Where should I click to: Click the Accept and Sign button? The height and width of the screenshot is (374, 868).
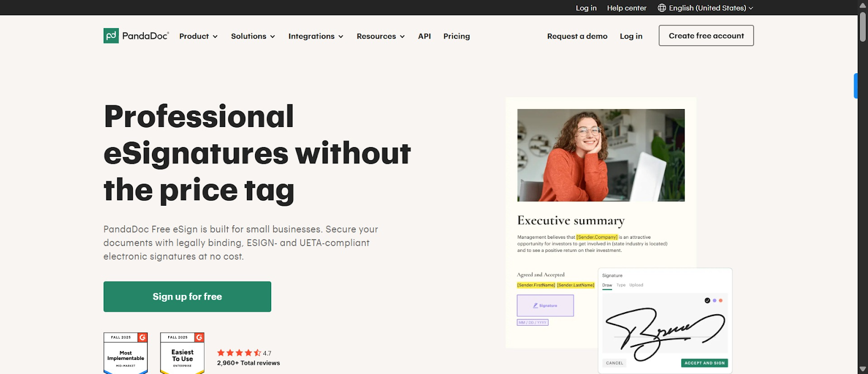pos(704,363)
